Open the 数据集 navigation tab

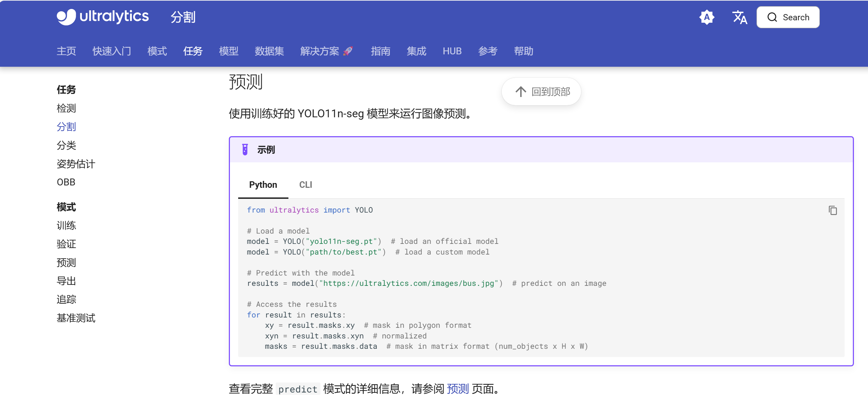point(269,51)
